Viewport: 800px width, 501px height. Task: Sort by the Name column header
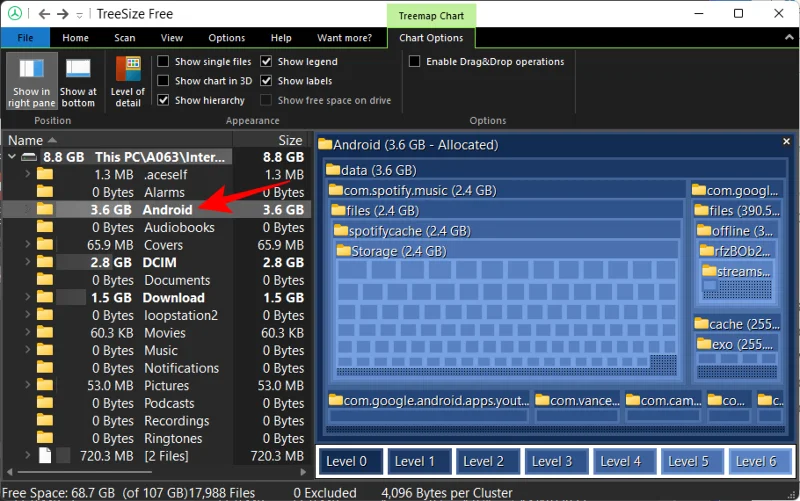coord(117,140)
